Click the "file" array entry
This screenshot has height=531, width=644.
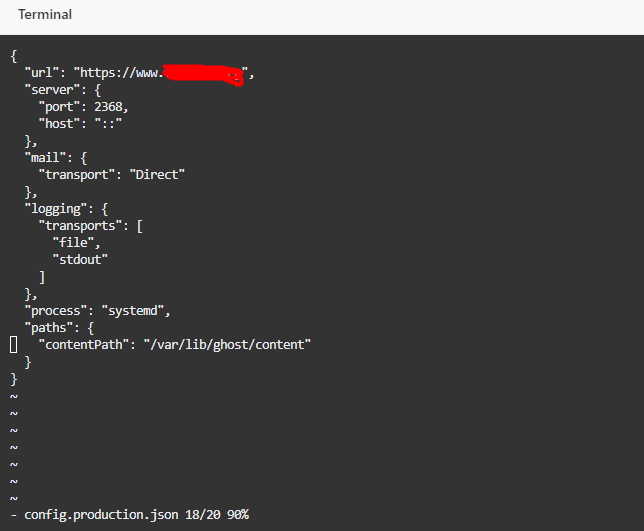77,242
